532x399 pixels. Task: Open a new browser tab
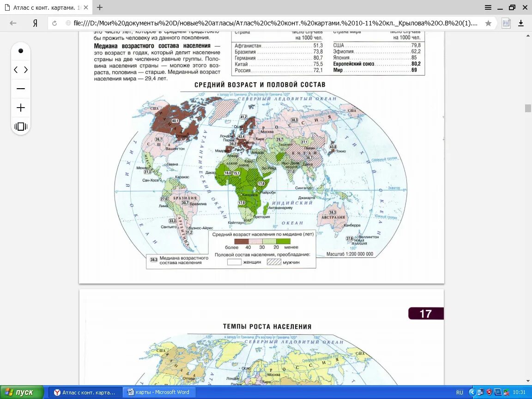[99, 7]
